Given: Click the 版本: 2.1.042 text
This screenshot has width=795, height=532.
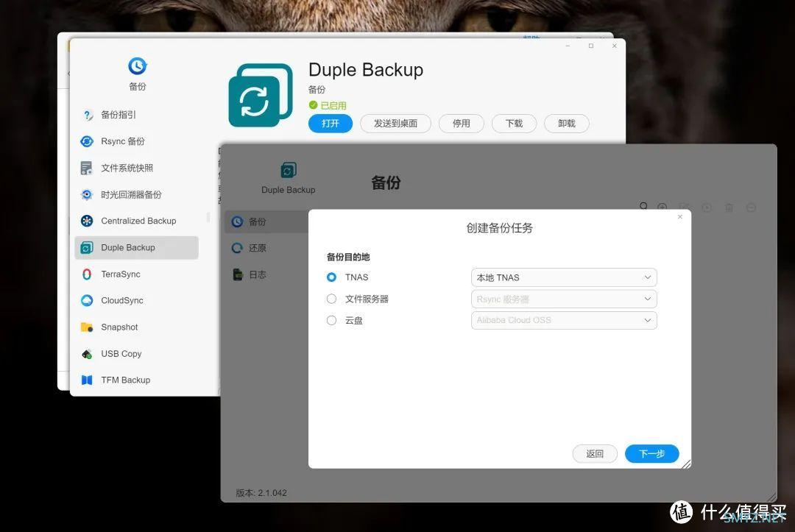Looking at the screenshot, I should point(261,492).
